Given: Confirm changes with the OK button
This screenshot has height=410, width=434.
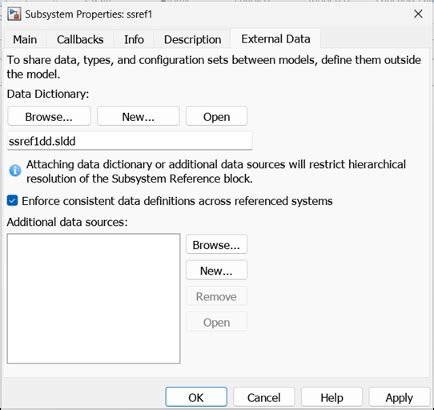Looking at the screenshot, I should click(196, 397).
